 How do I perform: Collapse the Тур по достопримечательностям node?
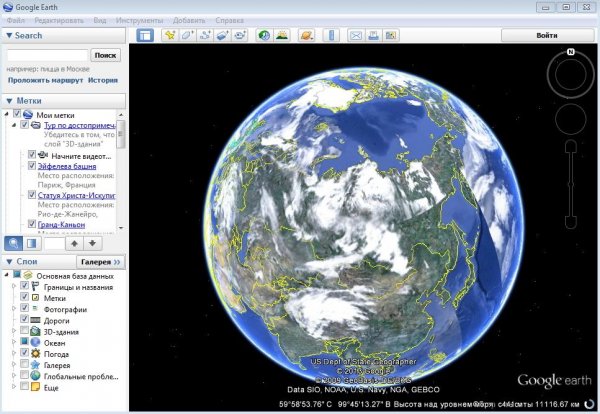[x=14, y=125]
